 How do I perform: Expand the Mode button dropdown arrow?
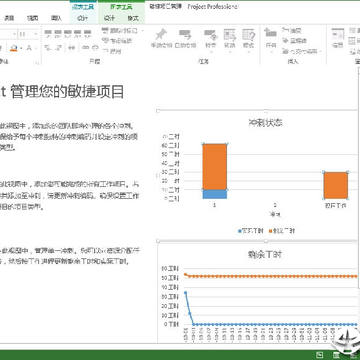click(x=249, y=52)
